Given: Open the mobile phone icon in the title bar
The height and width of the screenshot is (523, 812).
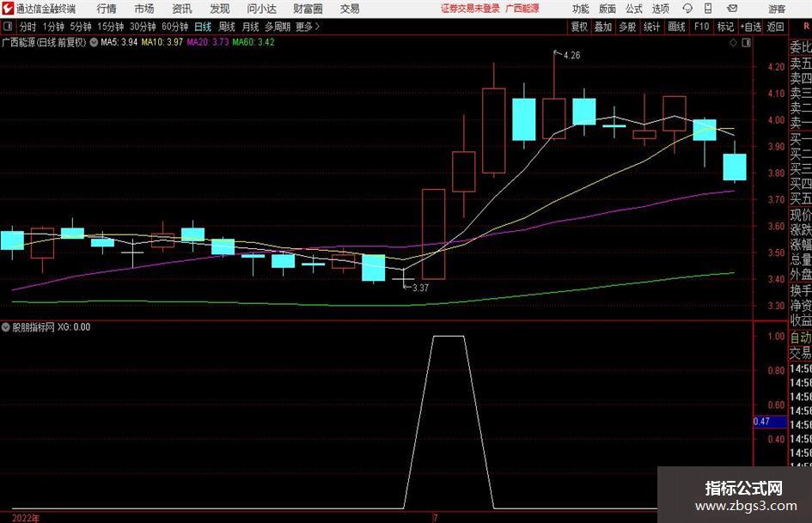Looking at the screenshot, I should pos(708,9).
